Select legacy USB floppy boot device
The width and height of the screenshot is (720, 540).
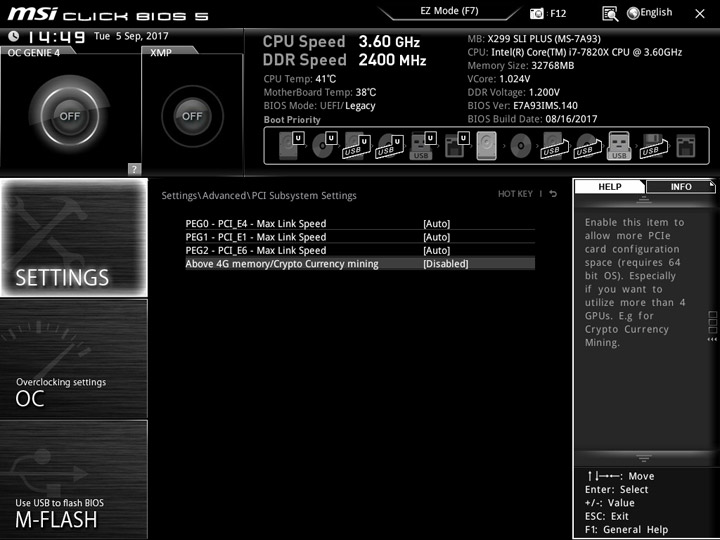point(653,146)
